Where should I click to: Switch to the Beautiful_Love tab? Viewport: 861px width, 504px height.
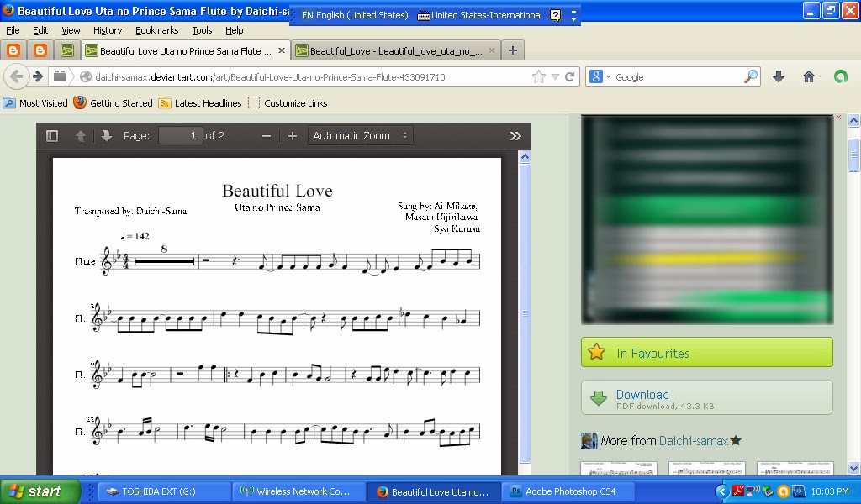coord(395,51)
